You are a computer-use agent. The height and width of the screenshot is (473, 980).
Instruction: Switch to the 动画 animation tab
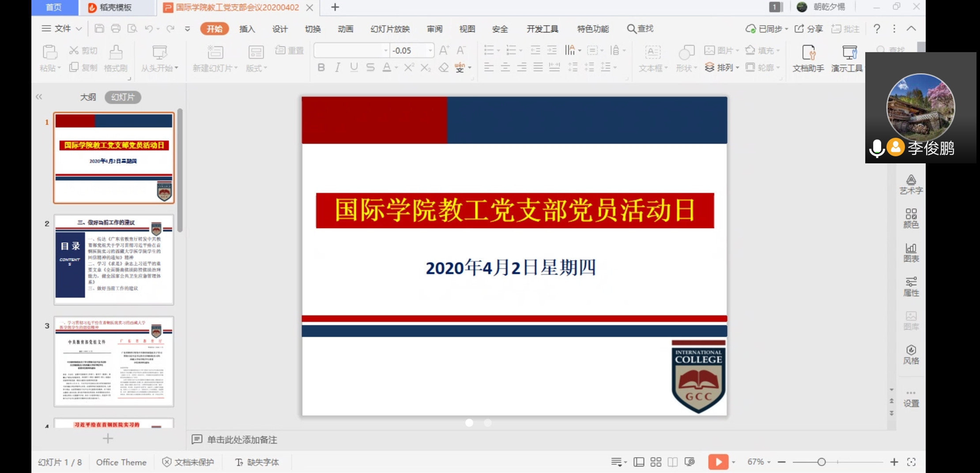345,29
